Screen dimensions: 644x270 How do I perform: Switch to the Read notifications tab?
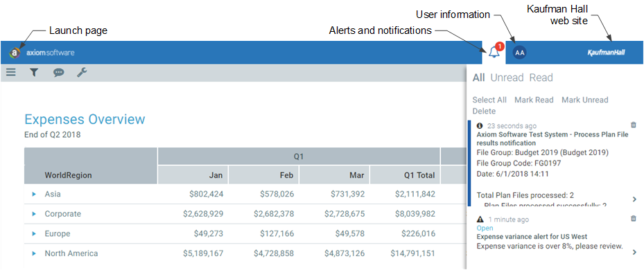[x=541, y=78]
